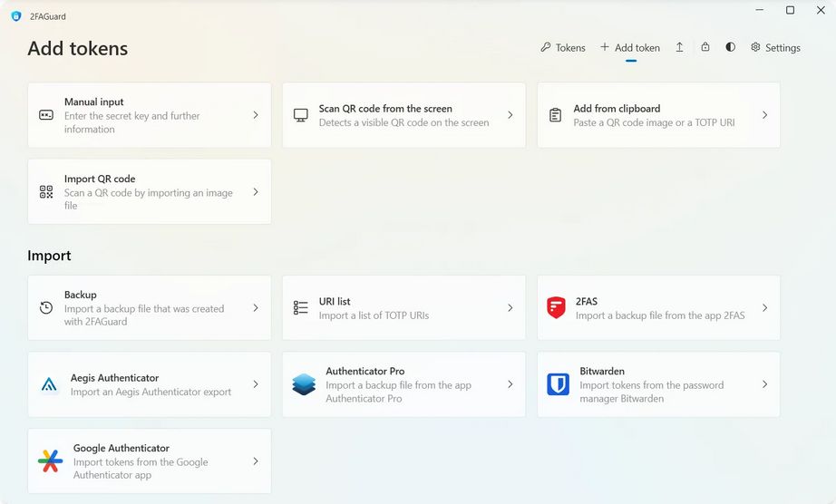The width and height of the screenshot is (836, 504).
Task: Select Add from clipboard option
Action: click(x=658, y=115)
